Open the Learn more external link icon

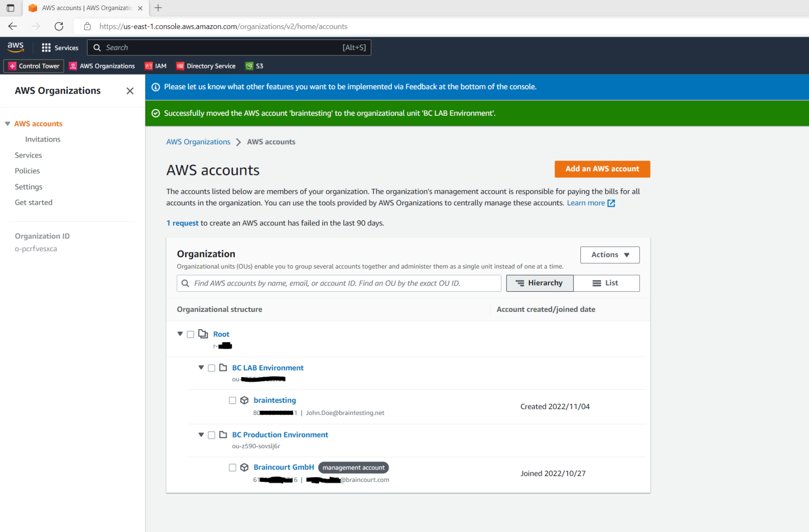[x=611, y=203]
